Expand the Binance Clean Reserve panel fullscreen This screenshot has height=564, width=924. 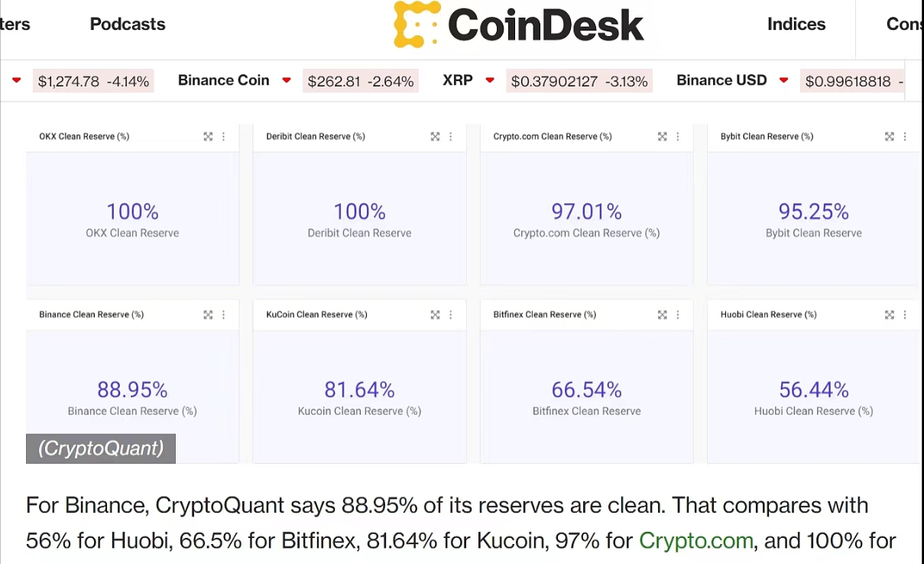[208, 315]
